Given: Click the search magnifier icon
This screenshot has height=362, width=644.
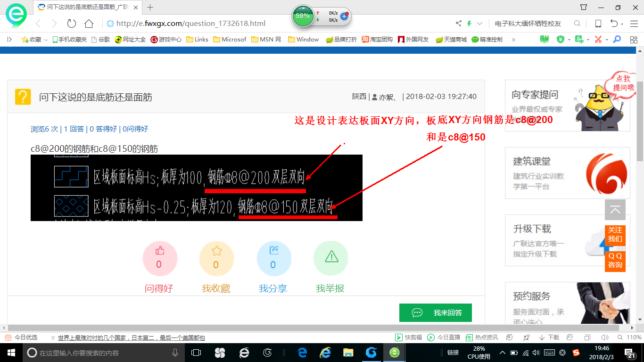Looking at the screenshot, I should point(577,24).
